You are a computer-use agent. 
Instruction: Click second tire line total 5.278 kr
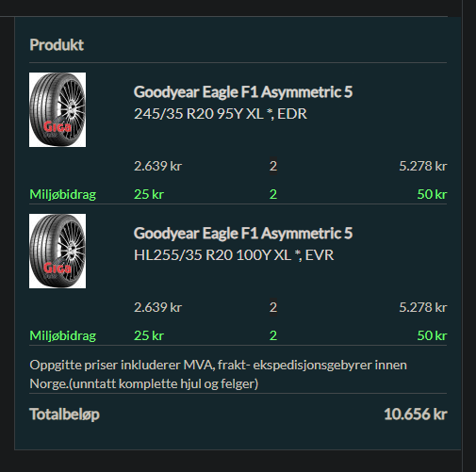coord(423,307)
